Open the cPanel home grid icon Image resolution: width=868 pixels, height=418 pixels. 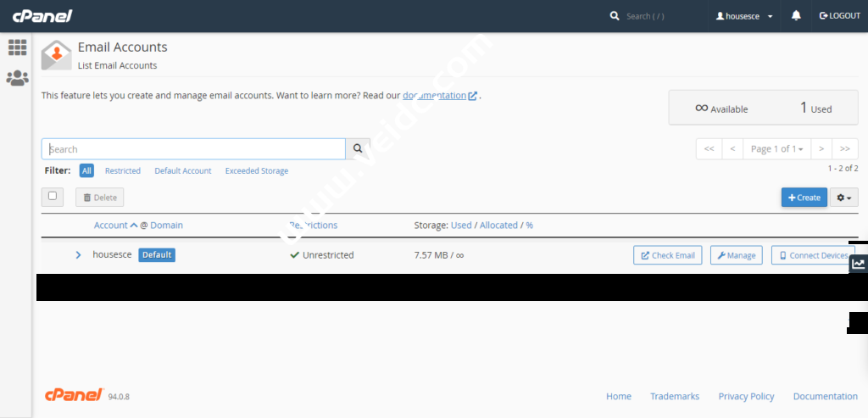coord(17,47)
